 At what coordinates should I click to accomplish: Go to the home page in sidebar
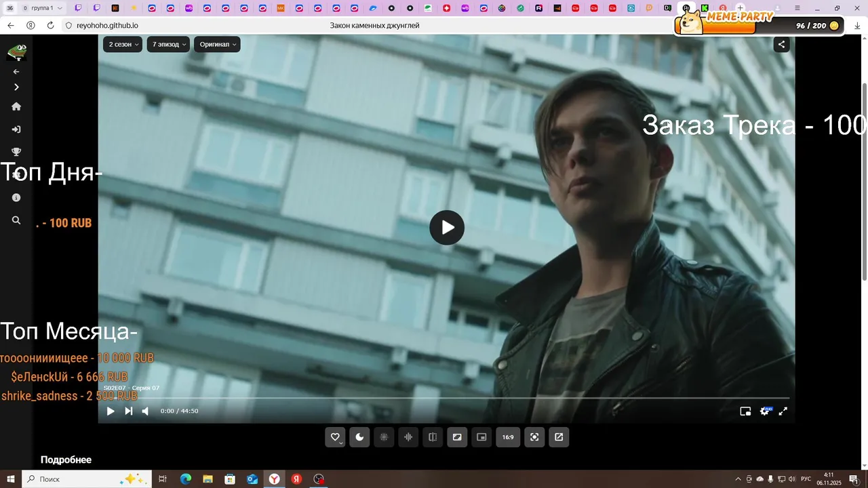pyautogui.click(x=16, y=106)
